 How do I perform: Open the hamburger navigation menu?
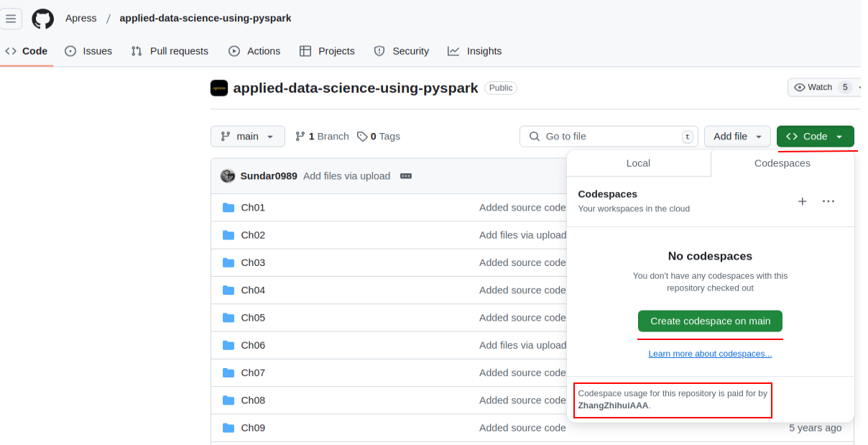(11, 19)
